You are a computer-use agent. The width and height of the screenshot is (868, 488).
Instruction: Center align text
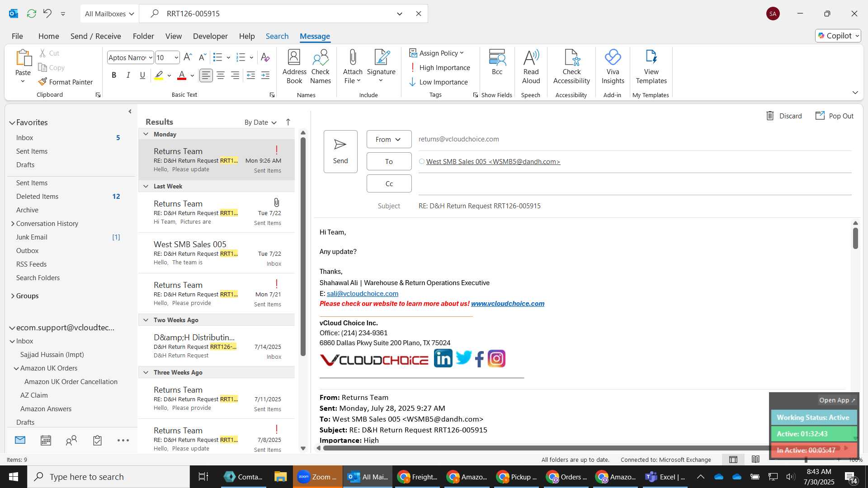coord(221,75)
